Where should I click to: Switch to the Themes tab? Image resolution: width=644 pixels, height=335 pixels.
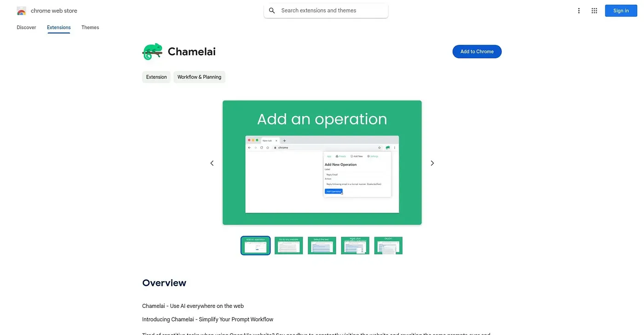click(90, 28)
